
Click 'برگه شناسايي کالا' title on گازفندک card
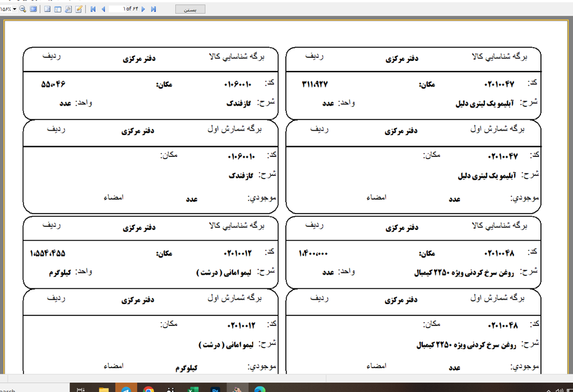[236, 57]
